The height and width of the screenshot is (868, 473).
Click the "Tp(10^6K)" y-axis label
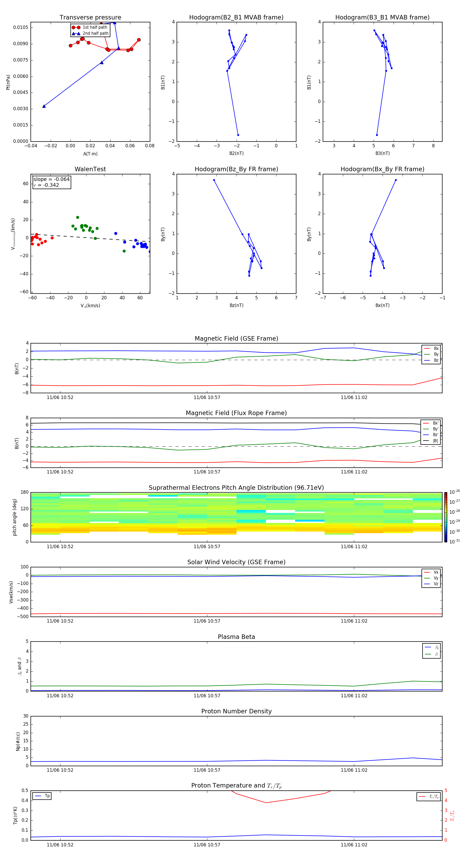tap(16, 815)
